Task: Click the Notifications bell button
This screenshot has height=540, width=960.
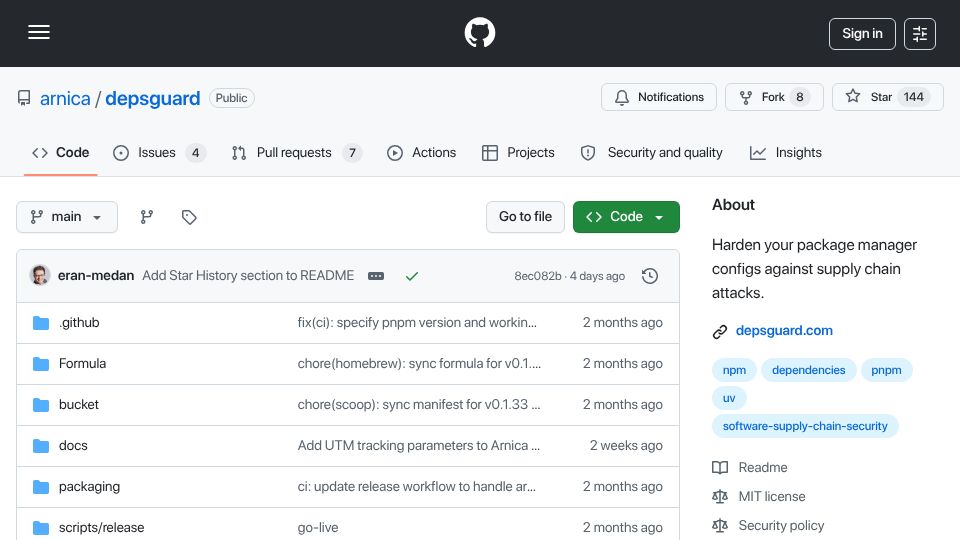Action: coord(659,97)
